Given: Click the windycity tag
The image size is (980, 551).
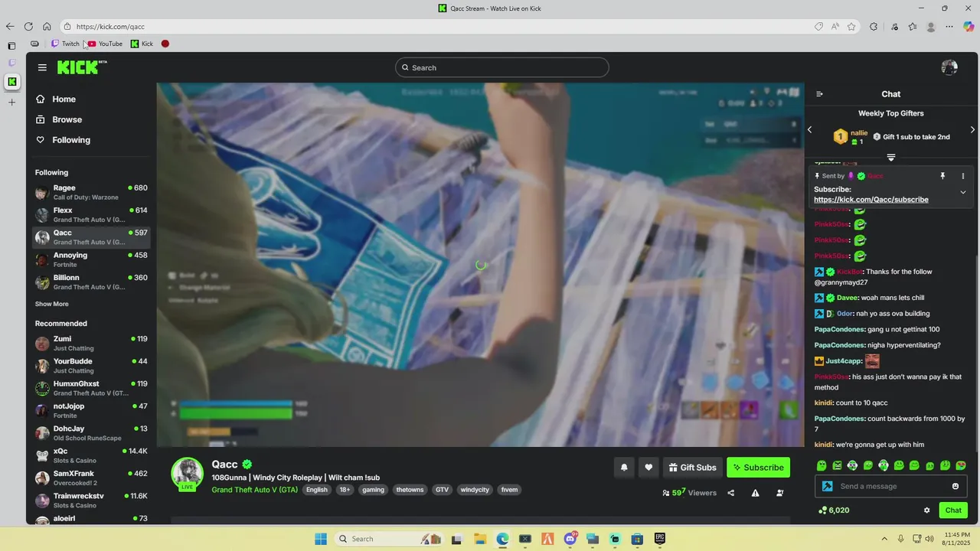Looking at the screenshot, I should click(x=475, y=490).
